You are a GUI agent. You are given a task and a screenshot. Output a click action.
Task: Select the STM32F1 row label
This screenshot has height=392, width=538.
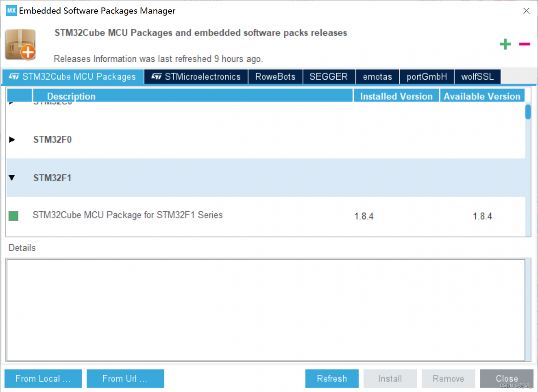(x=52, y=178)
